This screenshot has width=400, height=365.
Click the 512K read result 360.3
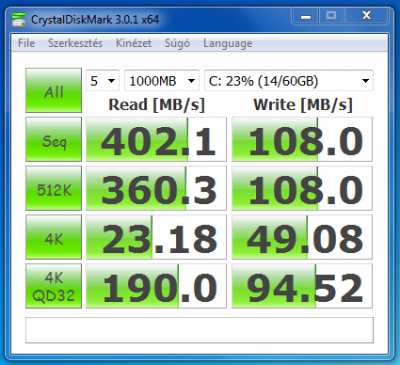tap(156, 188)
